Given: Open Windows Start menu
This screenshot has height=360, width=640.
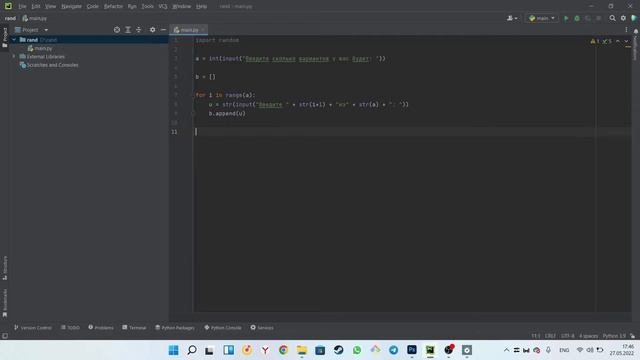Looking at the screenshot, I should [173, 350].
